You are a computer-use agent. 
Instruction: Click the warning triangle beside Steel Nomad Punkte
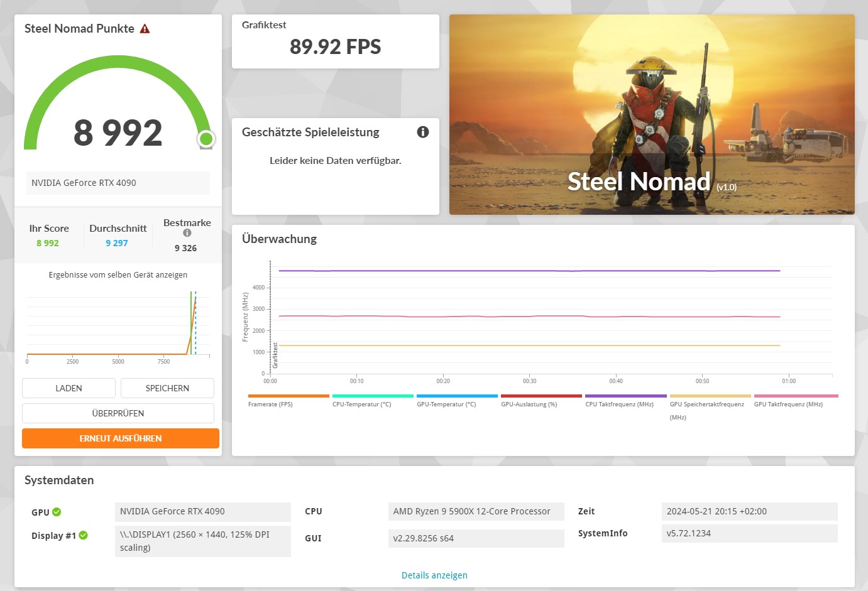[145, 28]
